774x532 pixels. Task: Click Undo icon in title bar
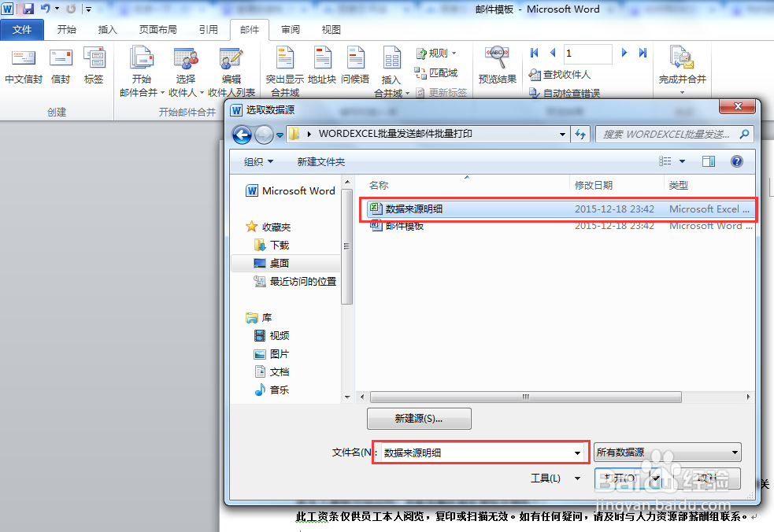45,9
